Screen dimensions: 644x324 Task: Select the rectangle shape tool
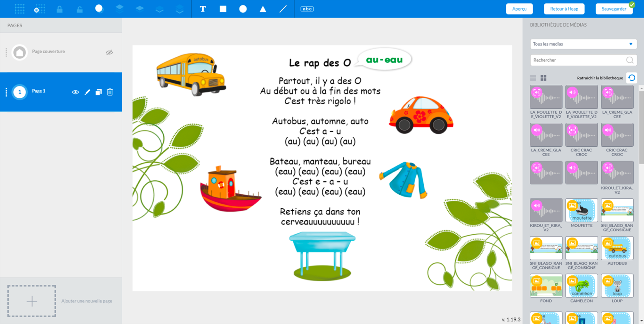pos(223,9)
